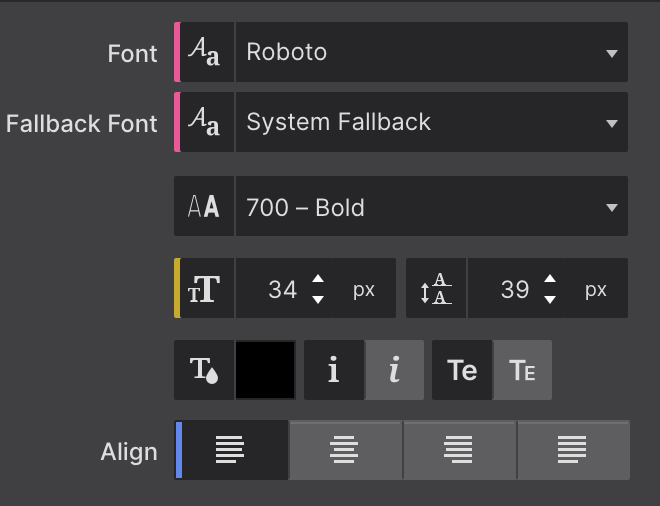Align text center

[345, 450]
